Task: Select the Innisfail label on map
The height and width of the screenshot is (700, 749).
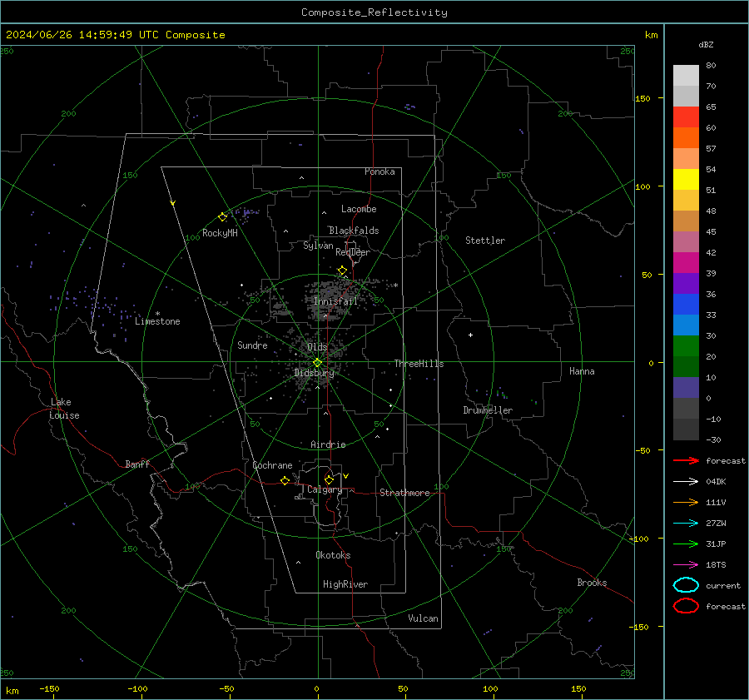Action: tap(335, 301)
